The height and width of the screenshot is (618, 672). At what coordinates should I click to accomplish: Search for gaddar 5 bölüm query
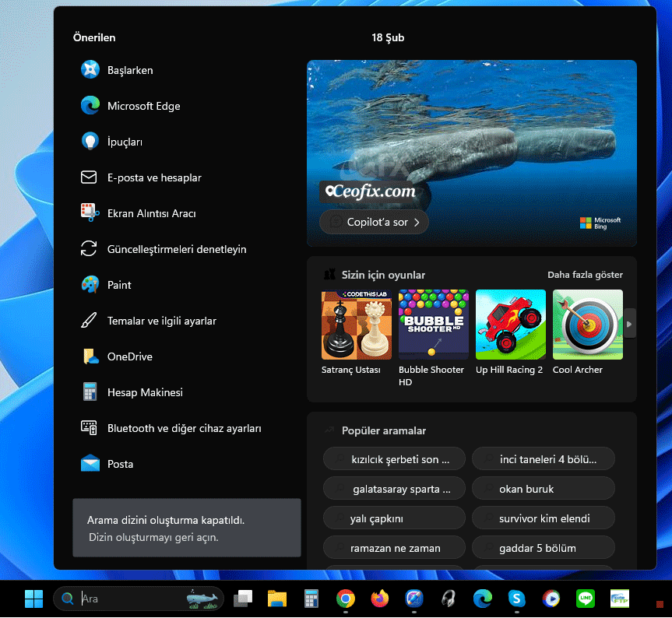[x=543, y=547]
